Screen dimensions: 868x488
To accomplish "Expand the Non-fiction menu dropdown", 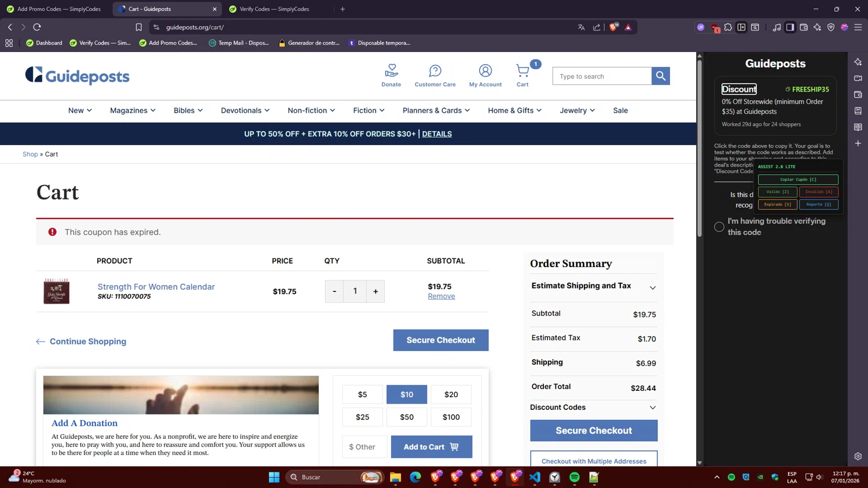I will [311, 110].
